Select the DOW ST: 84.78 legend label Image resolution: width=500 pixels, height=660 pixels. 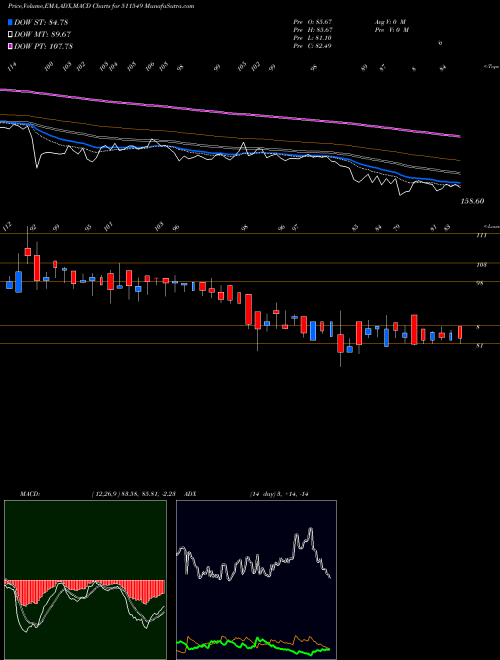41,22
